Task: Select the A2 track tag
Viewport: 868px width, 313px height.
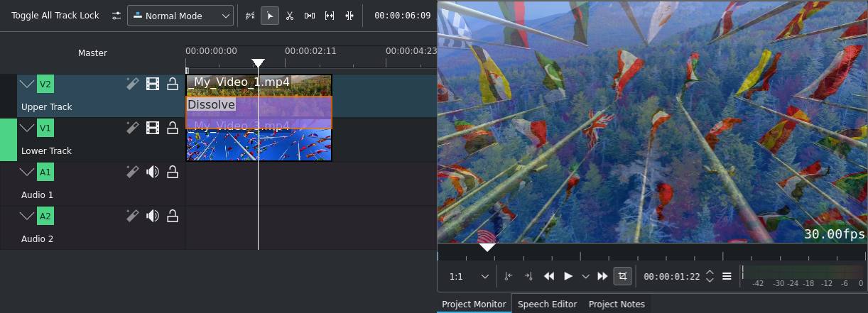Action: (45, 216)
